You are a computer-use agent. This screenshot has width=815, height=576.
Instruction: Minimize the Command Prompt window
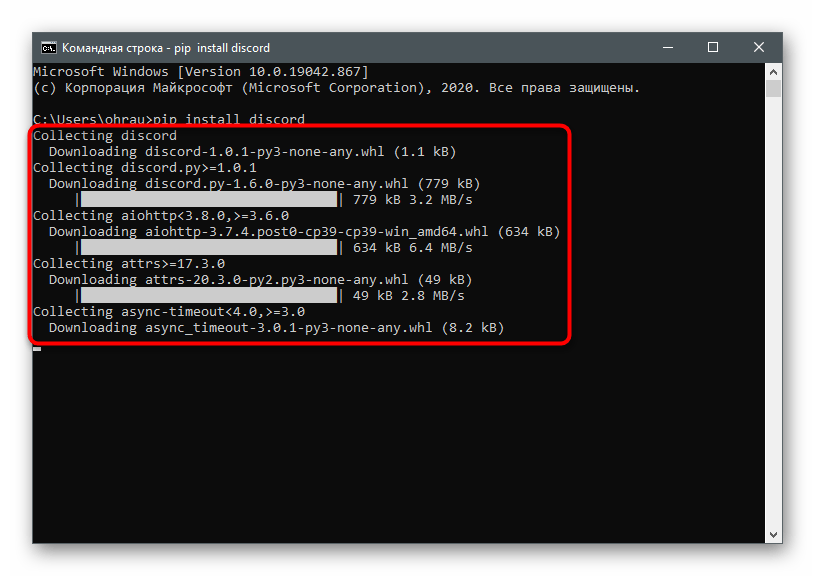667,47
